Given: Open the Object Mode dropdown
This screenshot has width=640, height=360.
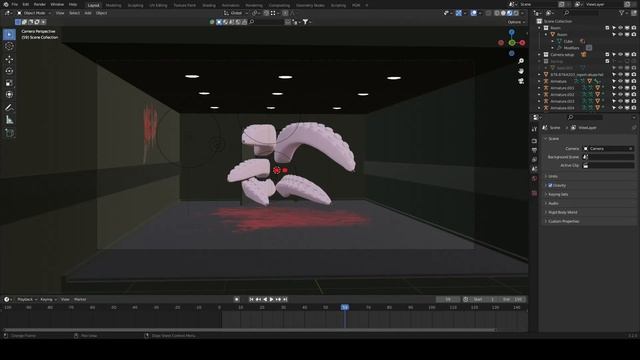Looking at the screenshot, I should click(34, 13).
